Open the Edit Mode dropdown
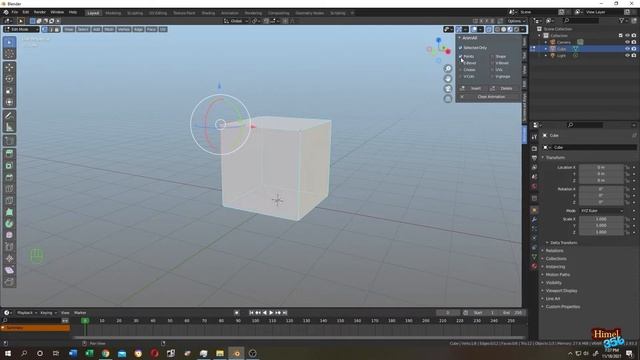This screenshot has width=640, height=360. 21,29
